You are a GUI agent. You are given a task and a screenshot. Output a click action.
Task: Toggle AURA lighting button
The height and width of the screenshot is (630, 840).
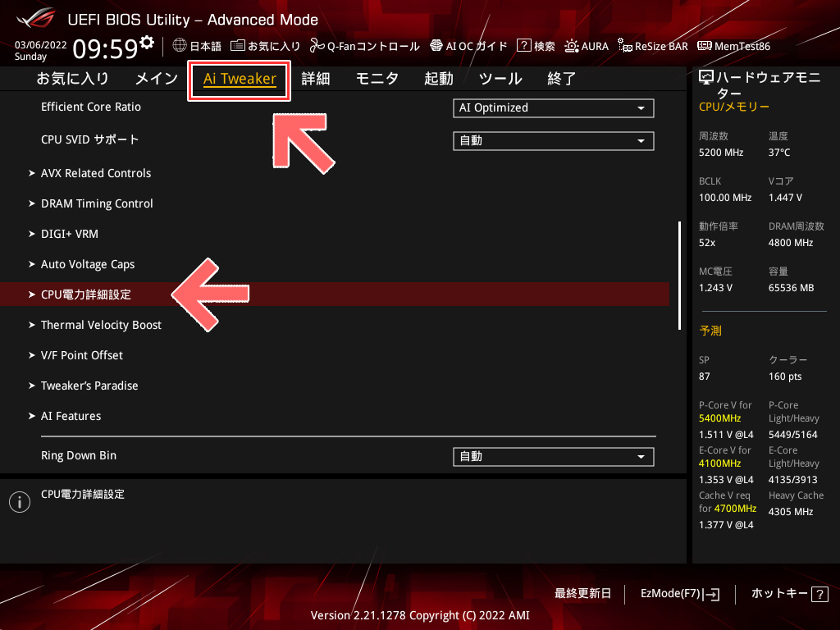[x=587, y=46]
